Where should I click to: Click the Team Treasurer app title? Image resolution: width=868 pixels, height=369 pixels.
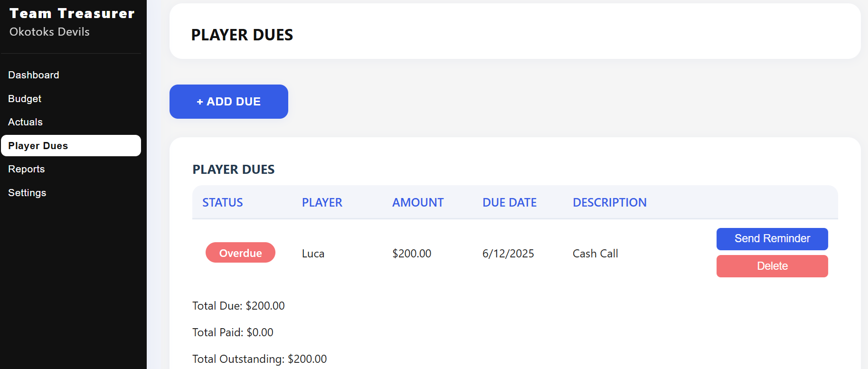coord(73,13)
